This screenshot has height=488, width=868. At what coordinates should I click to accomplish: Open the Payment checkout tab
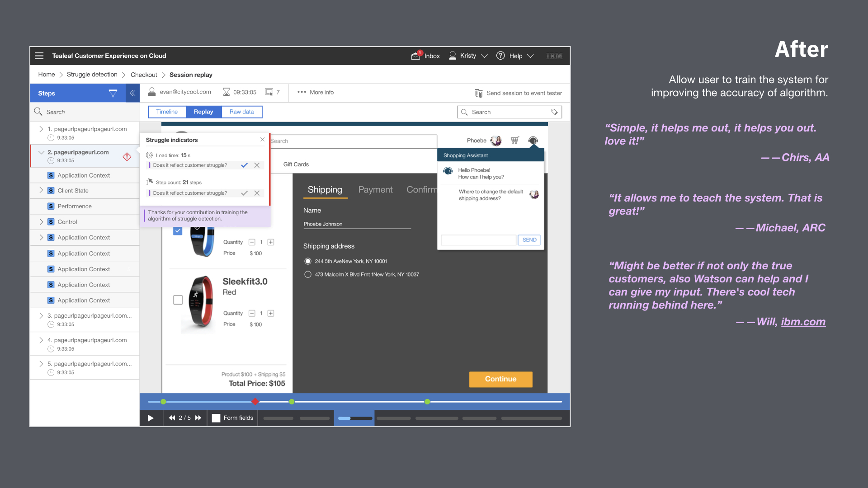[x=375, y=190]
